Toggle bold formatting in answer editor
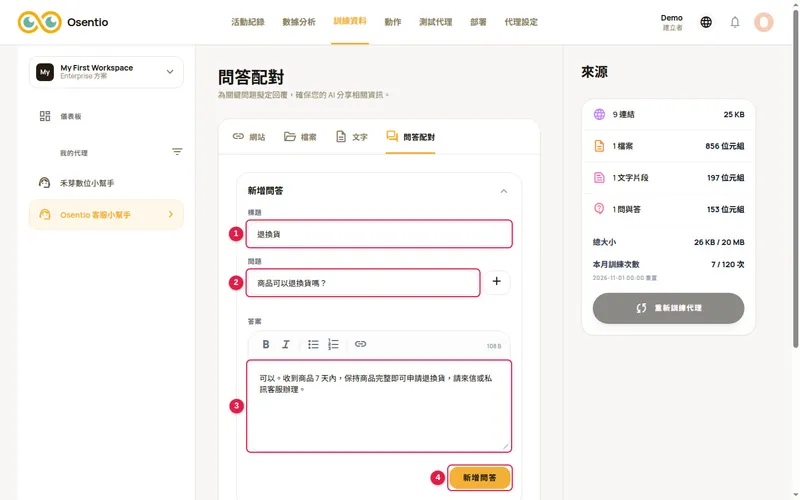The image size is (800, 500). click(x=266, y=344)
